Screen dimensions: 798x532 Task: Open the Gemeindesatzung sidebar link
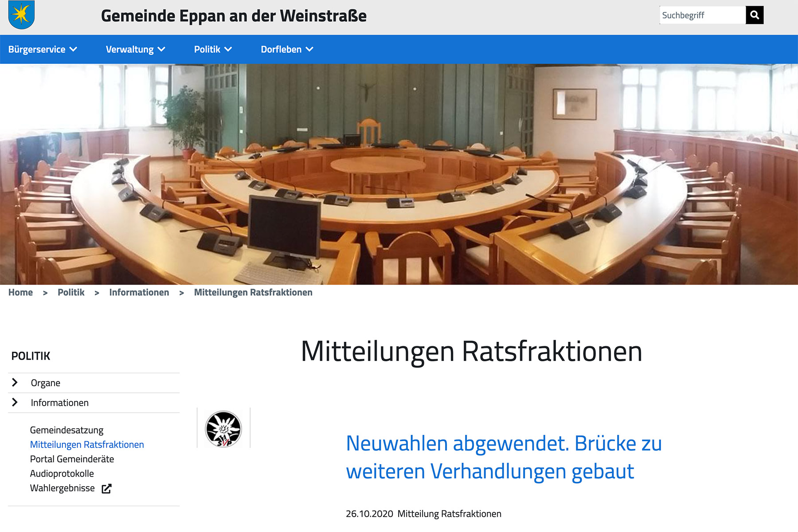coord(66,430)
